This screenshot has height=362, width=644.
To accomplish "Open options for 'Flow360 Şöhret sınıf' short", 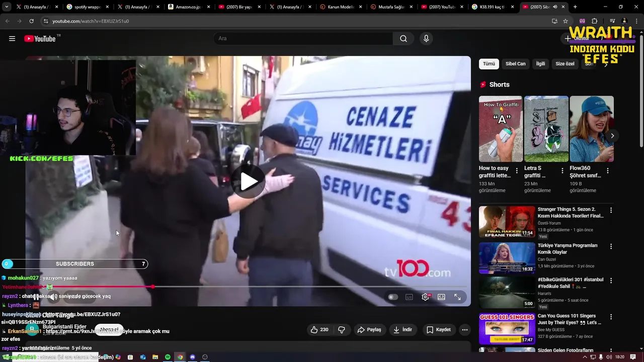I will coord(608,171).
